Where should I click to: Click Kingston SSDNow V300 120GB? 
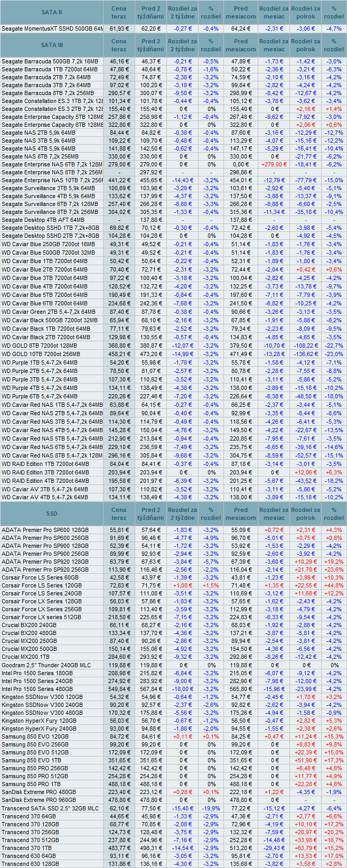pyautogui.click(x=42, y=697)
